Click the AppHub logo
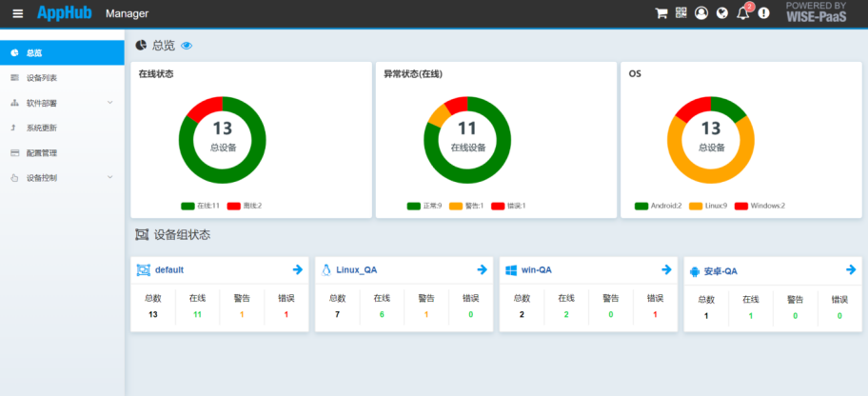Screen dimensions: 868x396 [64, 12]
